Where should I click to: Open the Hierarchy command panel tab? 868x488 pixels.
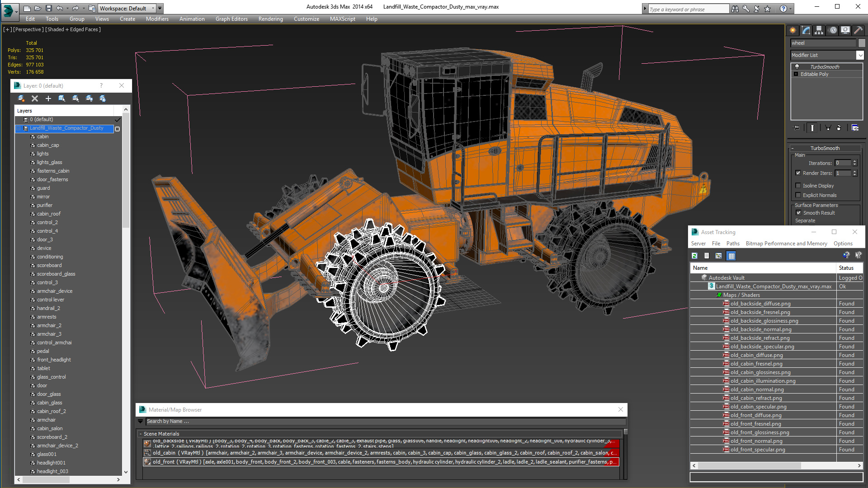click(819, 30)
